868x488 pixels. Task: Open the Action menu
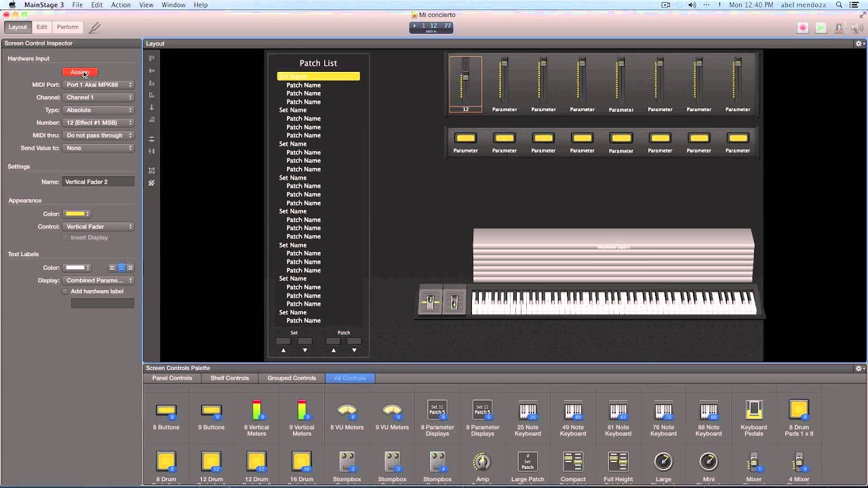pos(121,5)
